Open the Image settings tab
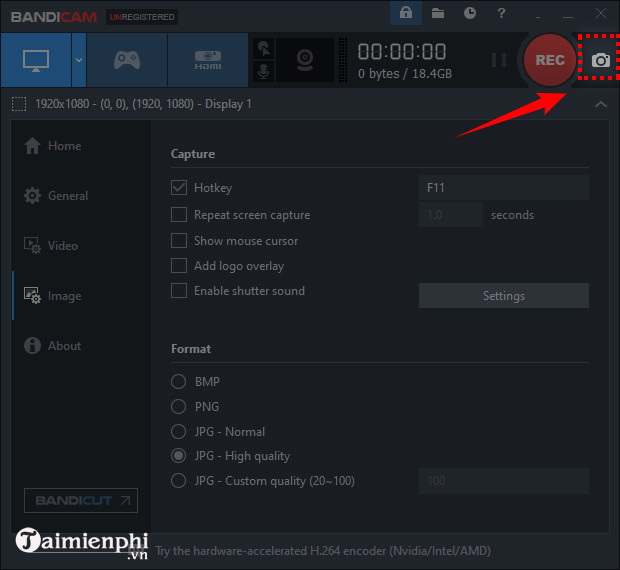The width and height of the screenshot is (620, 570). pyautogui.click(x=53, y=296)
